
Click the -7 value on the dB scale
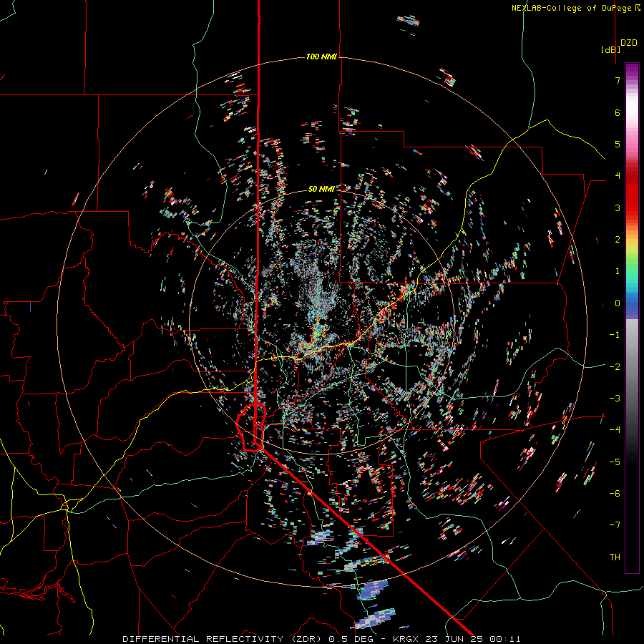click(615, 525)
